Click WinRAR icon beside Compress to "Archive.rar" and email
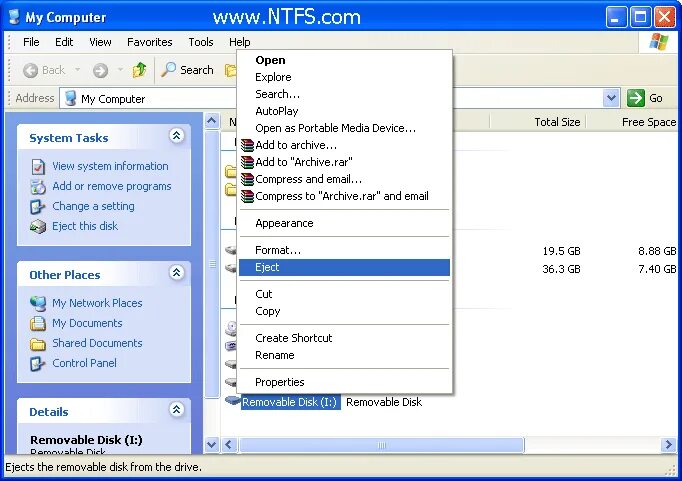The height and width of the screenshot is (481, 682). [247, 196]
